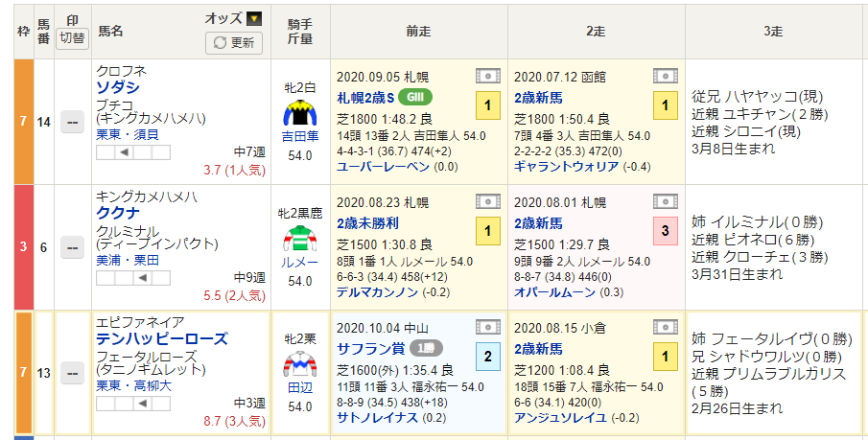Open video for サフラン賞 2020.10.04 中山
The image size is (868, 440).
coord(487,327)
